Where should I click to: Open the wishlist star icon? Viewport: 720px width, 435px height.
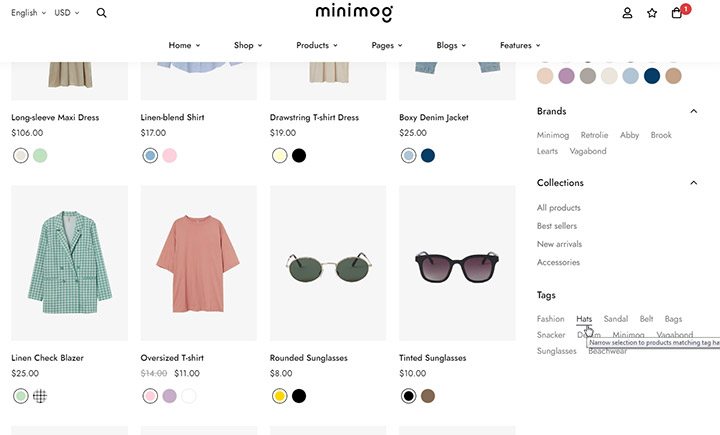pyautogui.click(x=652, y=13)
